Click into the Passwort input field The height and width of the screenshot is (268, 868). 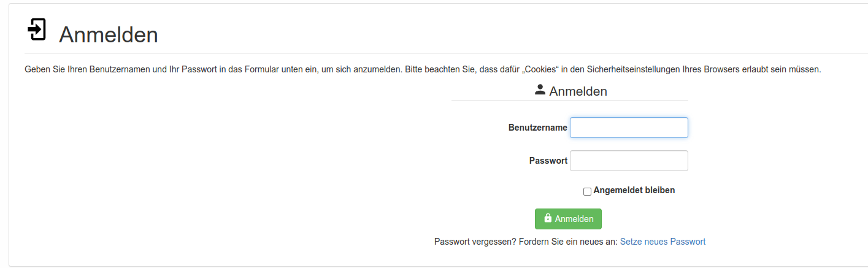[x=629, y=161]
